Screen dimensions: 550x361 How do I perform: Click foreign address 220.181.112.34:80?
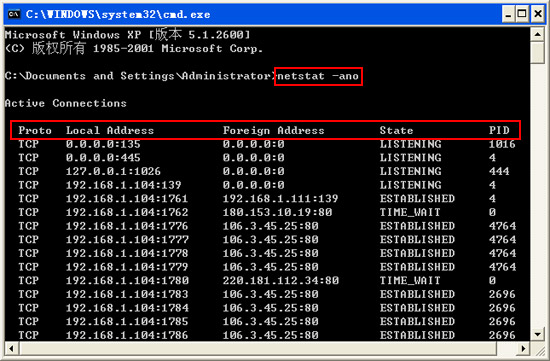[281, 281]
